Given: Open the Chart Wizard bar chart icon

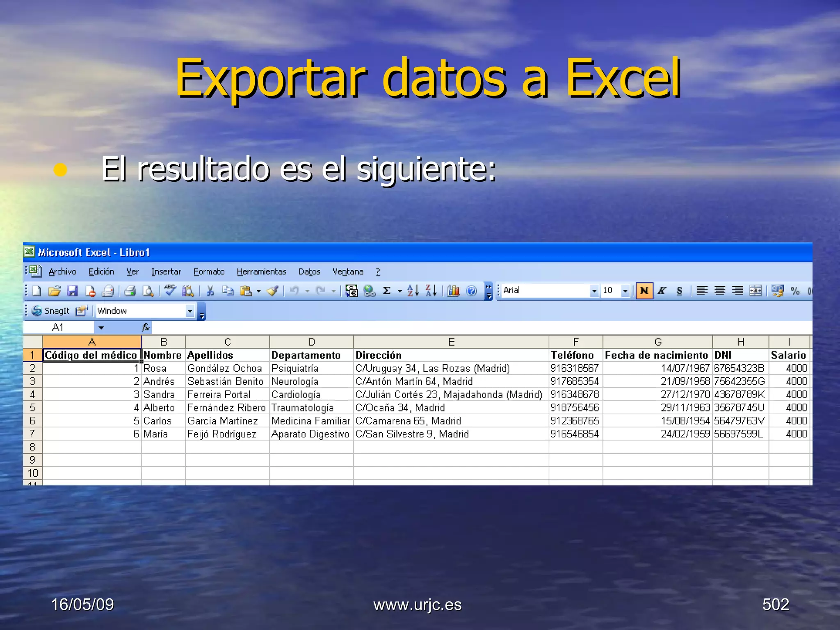Looking at the screenshot, I should tap(453, 291).
